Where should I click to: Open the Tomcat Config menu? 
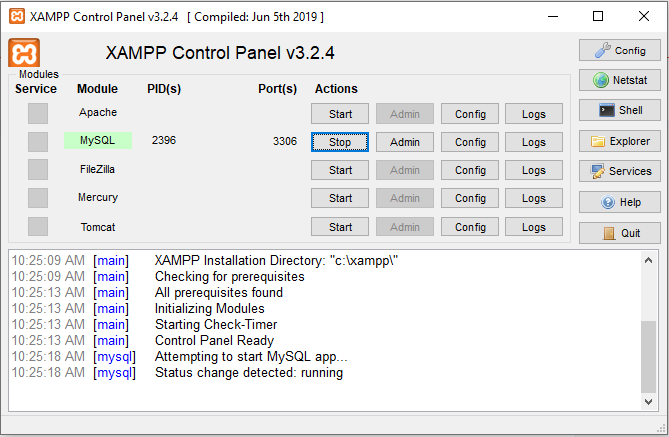click(x=470, y=227)
